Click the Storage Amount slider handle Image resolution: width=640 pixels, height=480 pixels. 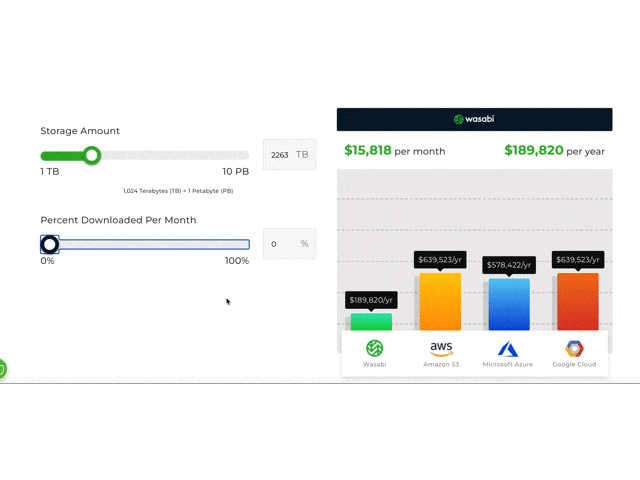[92, 155]
